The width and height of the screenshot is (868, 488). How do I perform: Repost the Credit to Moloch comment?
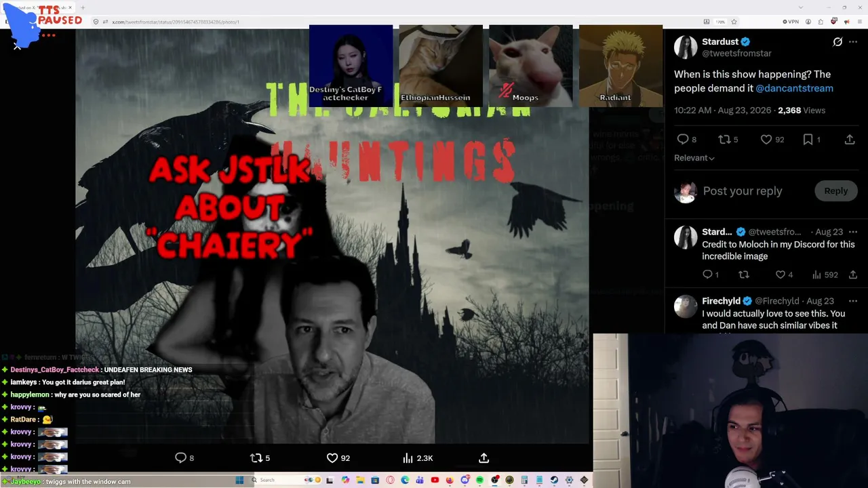(x=744, y=274)
